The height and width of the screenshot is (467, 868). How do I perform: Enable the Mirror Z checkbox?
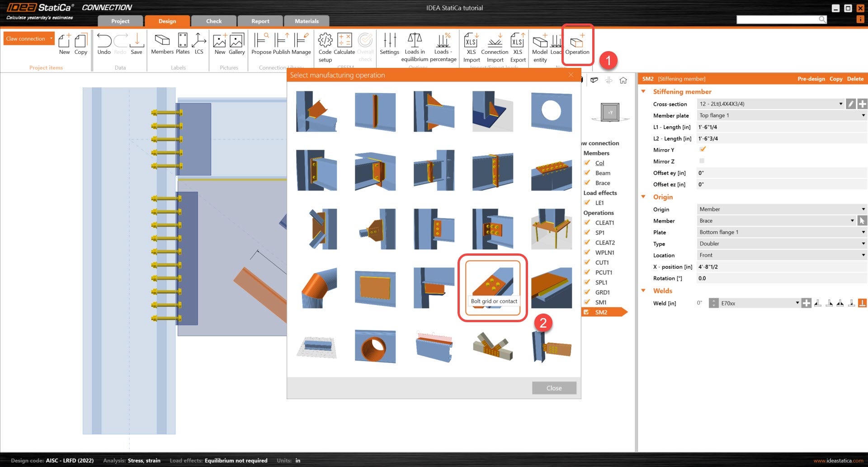coord(702,161)
